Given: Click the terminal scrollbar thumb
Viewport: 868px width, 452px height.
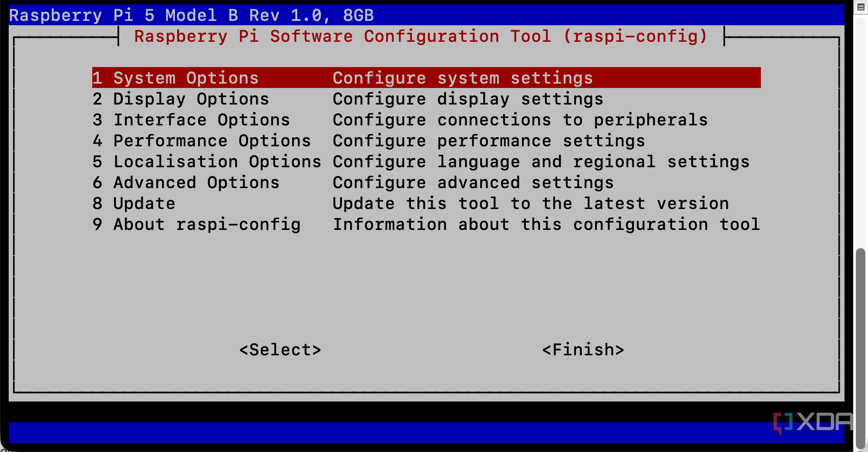Looking at the screenshot, I should 860,348.
